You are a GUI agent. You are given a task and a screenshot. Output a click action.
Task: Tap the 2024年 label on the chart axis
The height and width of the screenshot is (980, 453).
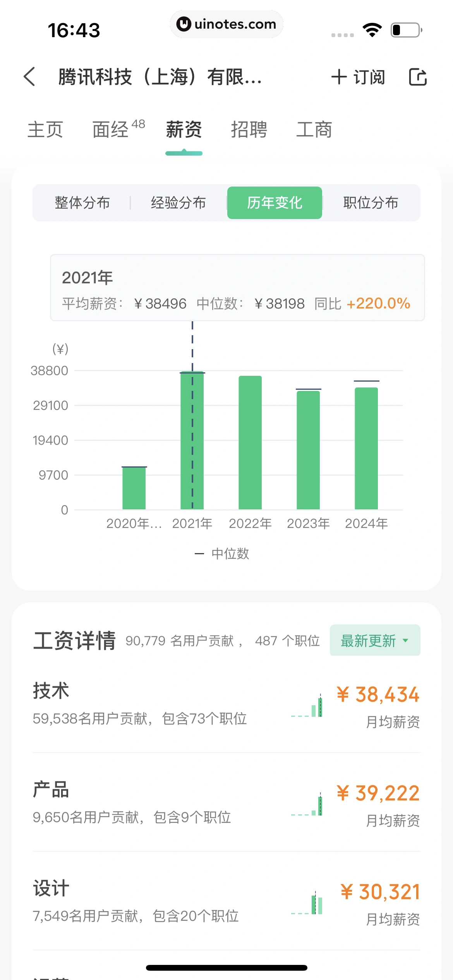point(367,523)
